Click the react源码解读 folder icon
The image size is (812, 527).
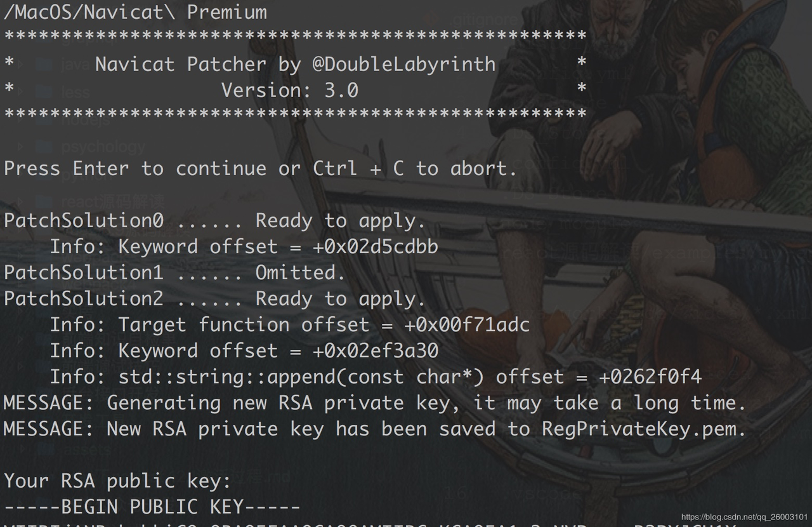tap(44, 203)
